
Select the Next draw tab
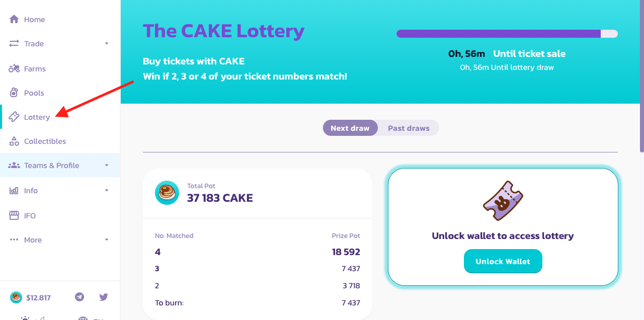[x=350, y=128]
